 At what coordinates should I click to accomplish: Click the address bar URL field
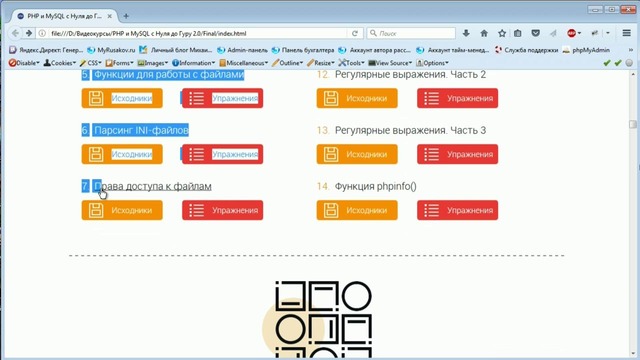click(x=196, y=33)
